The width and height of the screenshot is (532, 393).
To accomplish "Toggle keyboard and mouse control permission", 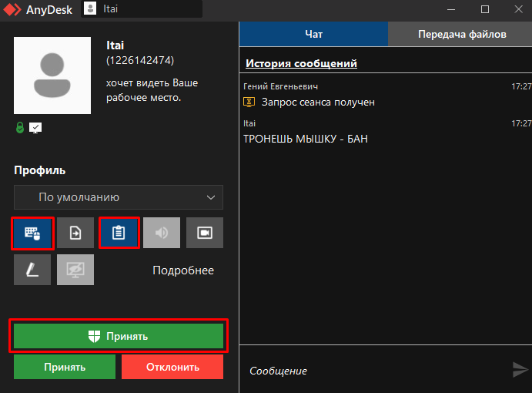I will point(32,233).
